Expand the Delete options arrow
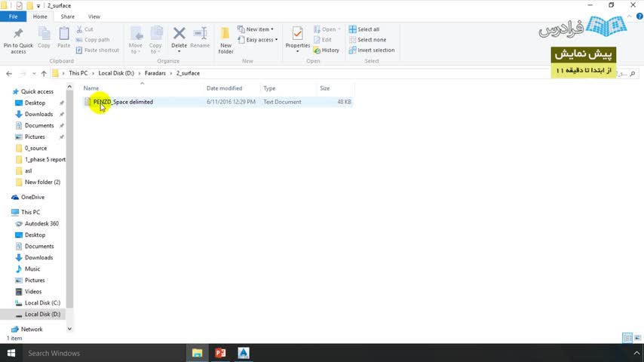644x362 pixels. click(179, 51)
